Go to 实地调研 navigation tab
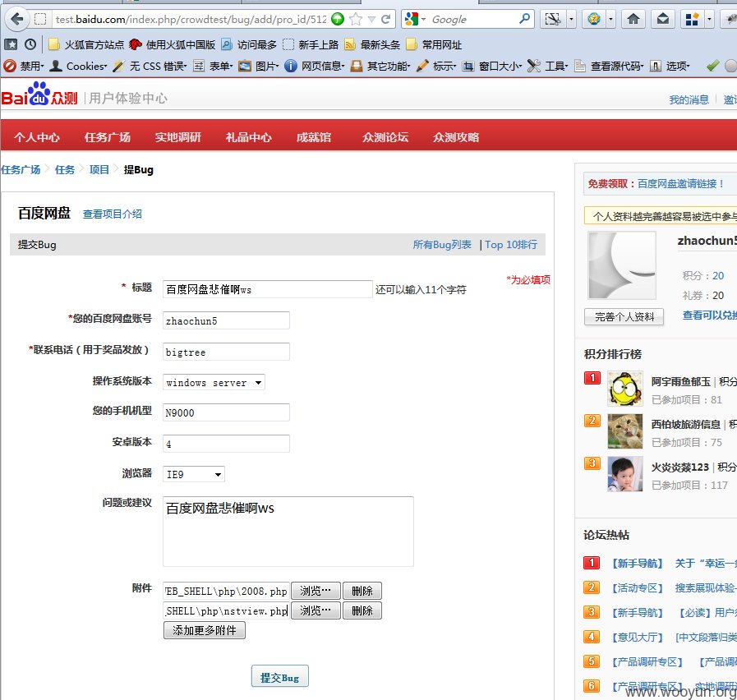 [177, 137]
